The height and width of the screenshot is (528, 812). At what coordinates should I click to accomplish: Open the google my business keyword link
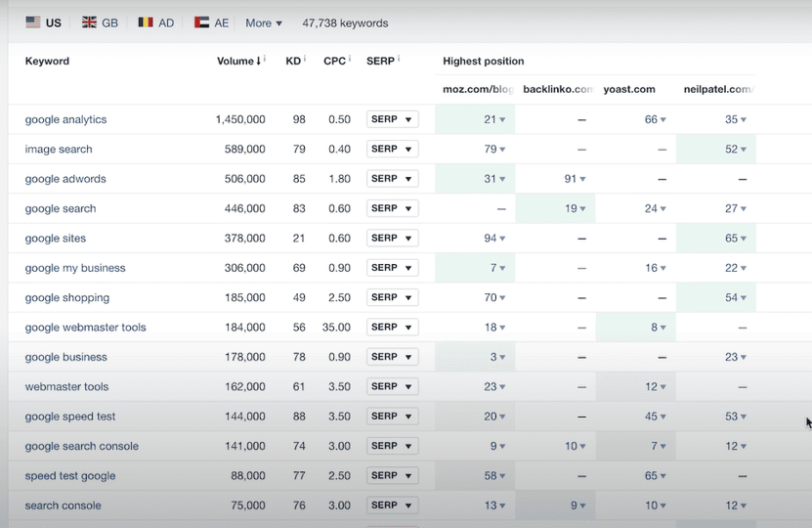point(75,267)
